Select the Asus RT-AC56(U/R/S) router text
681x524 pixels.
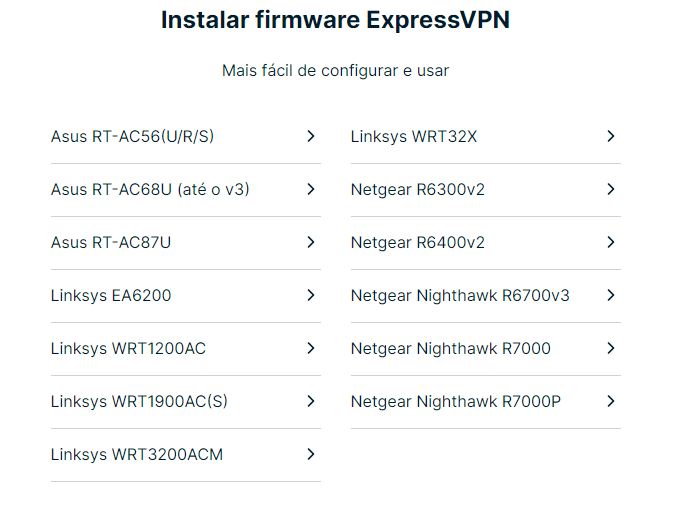point(132,137)
